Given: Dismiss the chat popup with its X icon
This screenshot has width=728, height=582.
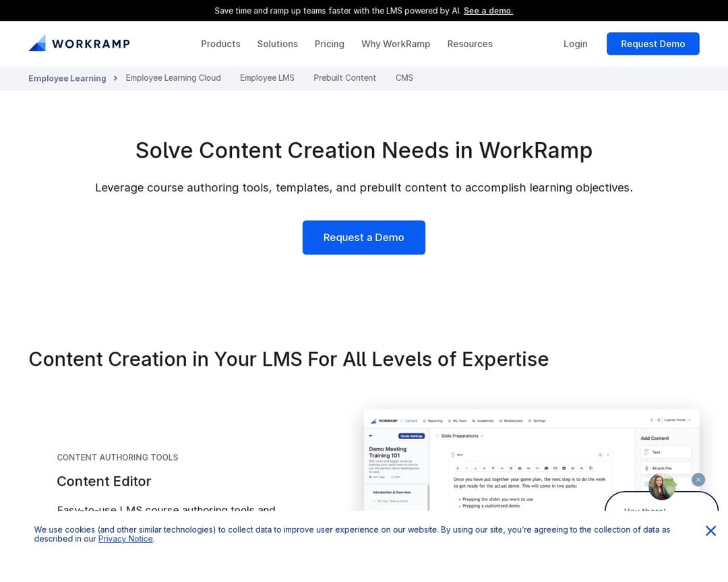Looking at the screenshot, I should pyautogui.click(x=698, y=480).
